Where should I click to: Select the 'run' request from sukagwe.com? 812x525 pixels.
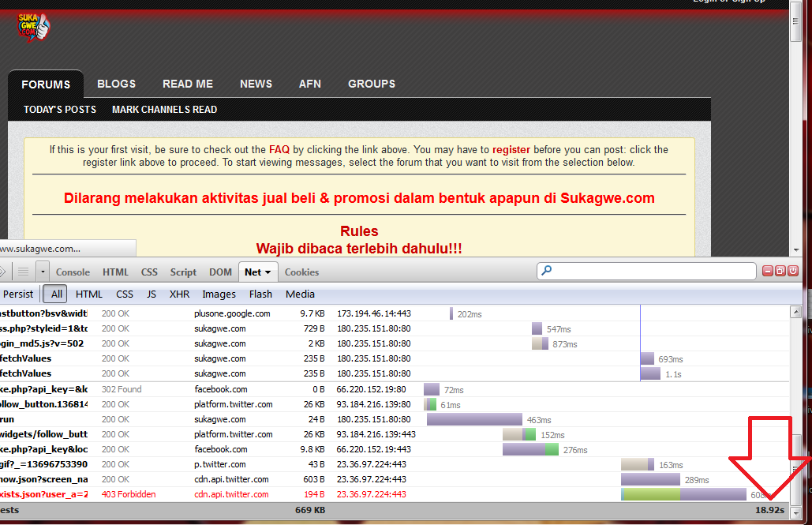click(395, 419)
